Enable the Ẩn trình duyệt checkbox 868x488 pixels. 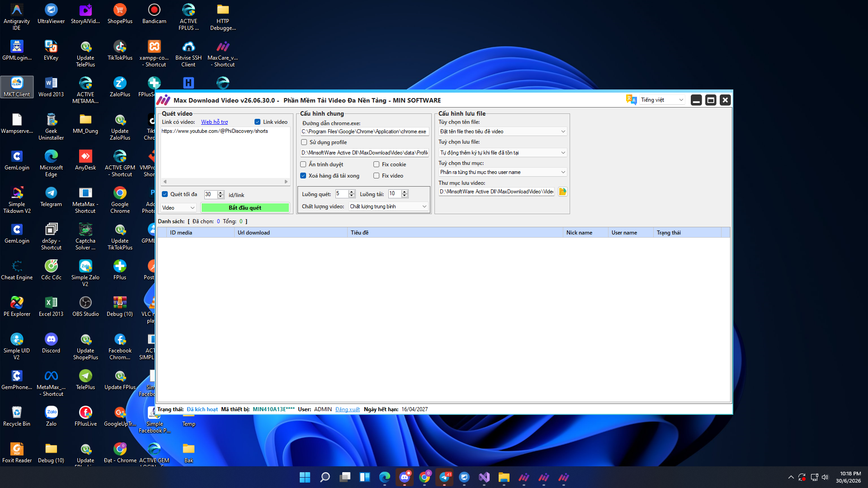(x=303, y=164)
